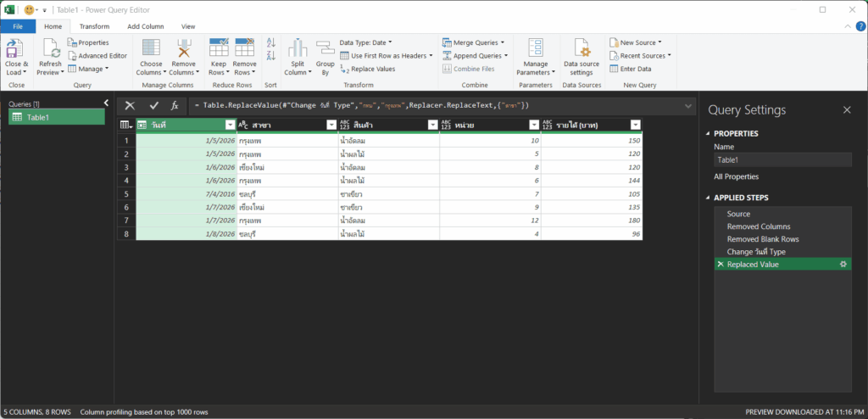Open the All Properties link
Image resolution: width=868 pixels, height=419 pixels.
pyautogui.click(x=737, y=176)
